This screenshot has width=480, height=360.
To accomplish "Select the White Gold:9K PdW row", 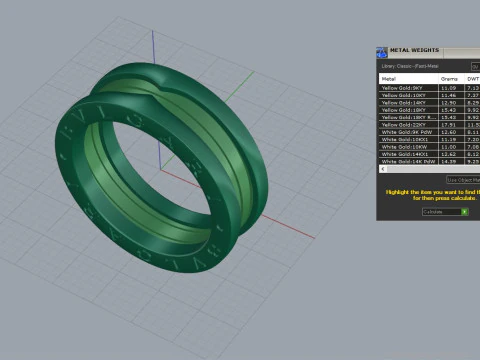I will coord(429,132).
